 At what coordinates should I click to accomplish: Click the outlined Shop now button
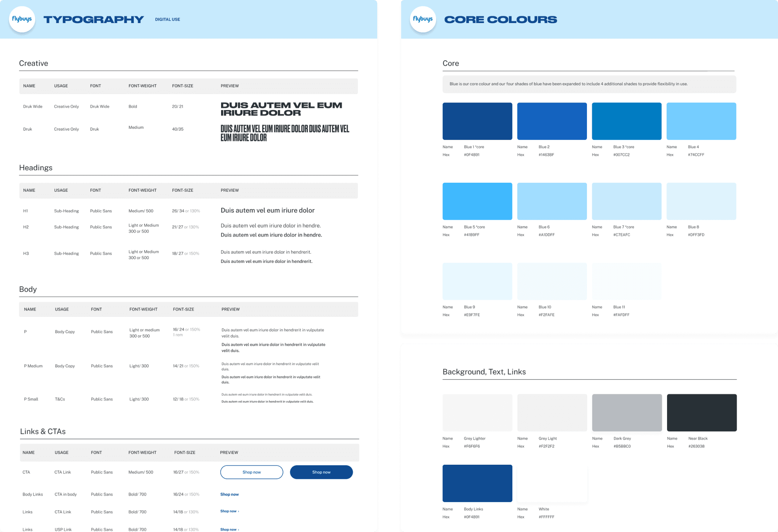pos(251,472)
